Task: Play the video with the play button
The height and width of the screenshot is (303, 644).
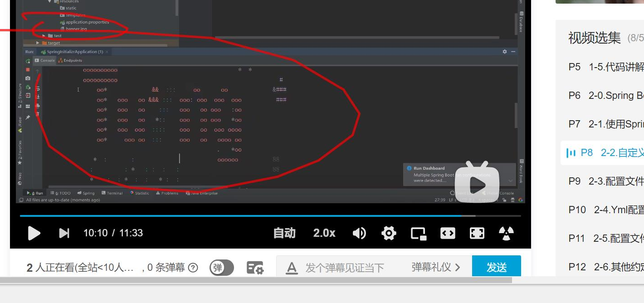Action: click(34, 233)
